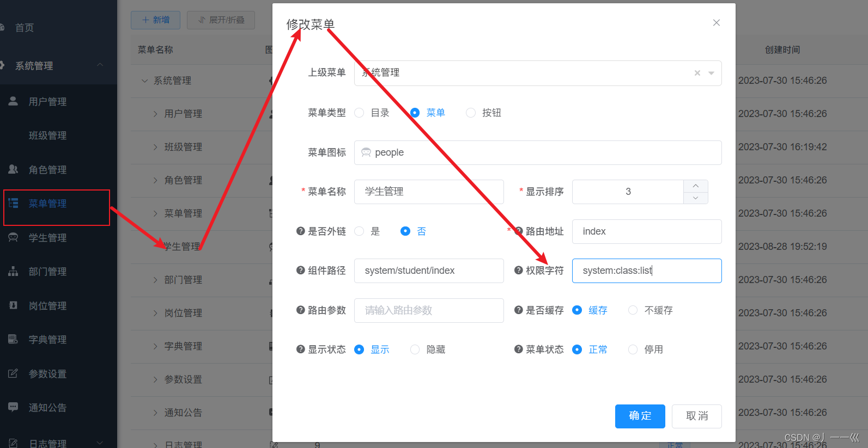Choose 缓存 for 是否缓存
The height and width of the screenshot is (448, 868).
pyautogui.click(x=590, y=310)
